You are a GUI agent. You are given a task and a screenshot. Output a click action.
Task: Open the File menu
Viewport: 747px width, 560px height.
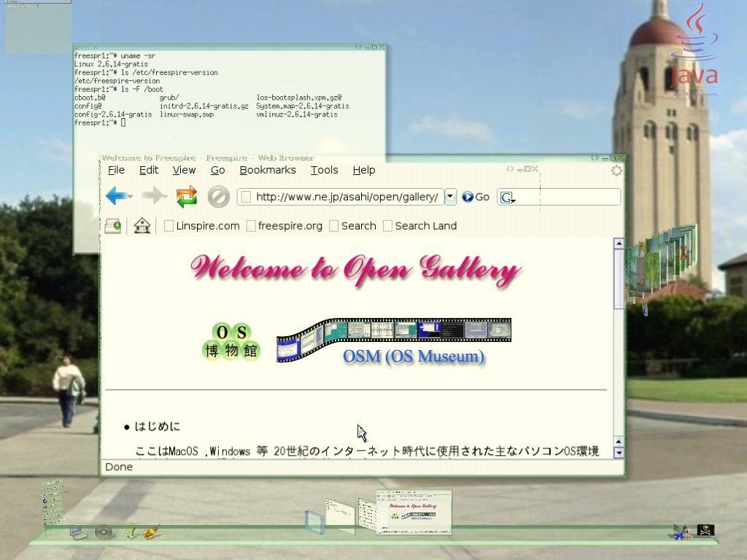pyautogui.click(x=116, y=170)
